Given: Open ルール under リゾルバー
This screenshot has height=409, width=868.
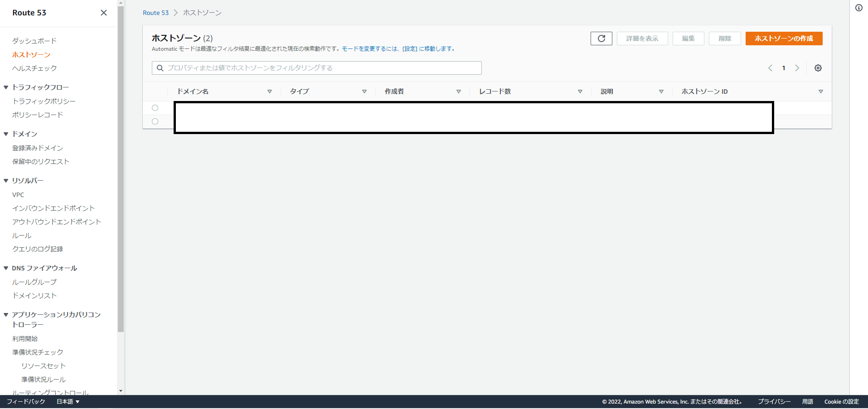Looking at the screenshot, I should coord(22,236).
